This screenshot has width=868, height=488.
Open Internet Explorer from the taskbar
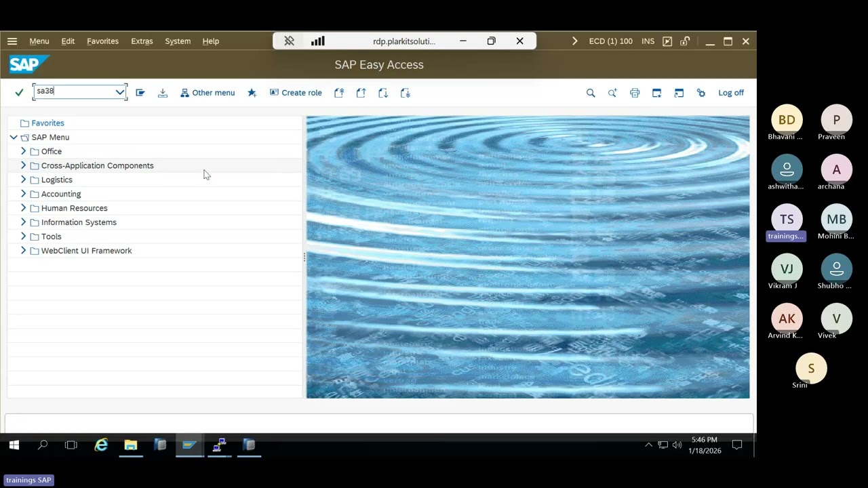coord(101,445)
